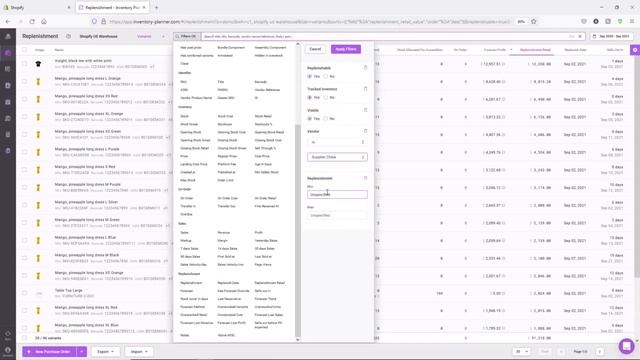Delete the Replenishment filter via its trash icon
640x360 pixels.
[x=365, y=178]
